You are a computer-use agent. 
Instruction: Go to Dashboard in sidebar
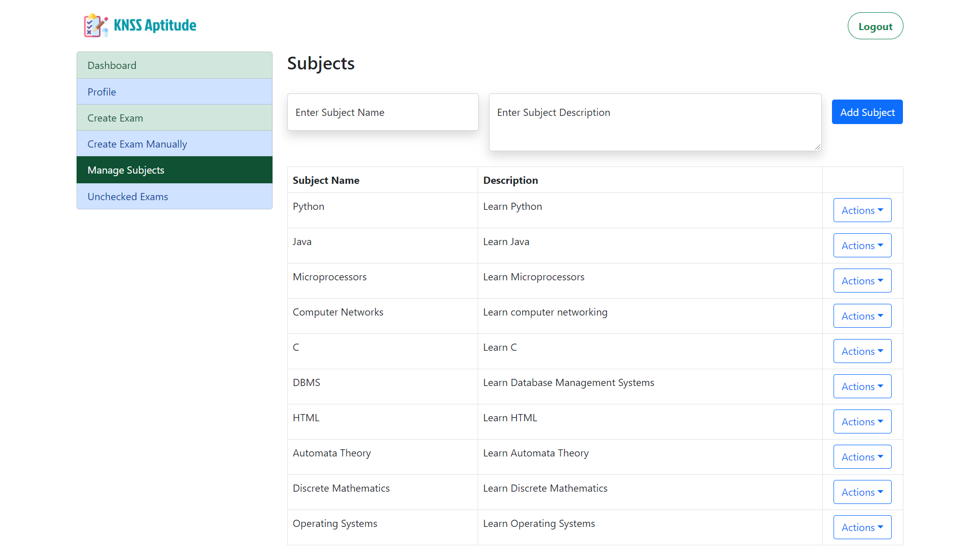coord(174,65)
